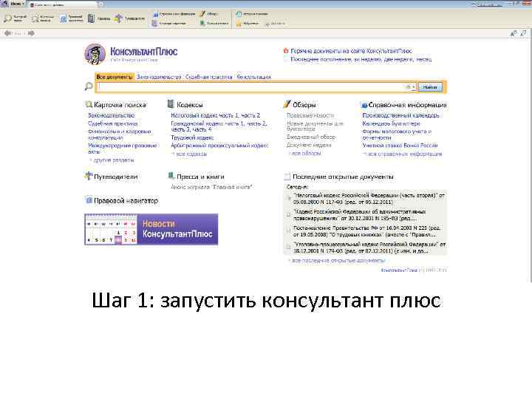
Task: Open the Правовой навигатор heading link
Action: (126, 200)
